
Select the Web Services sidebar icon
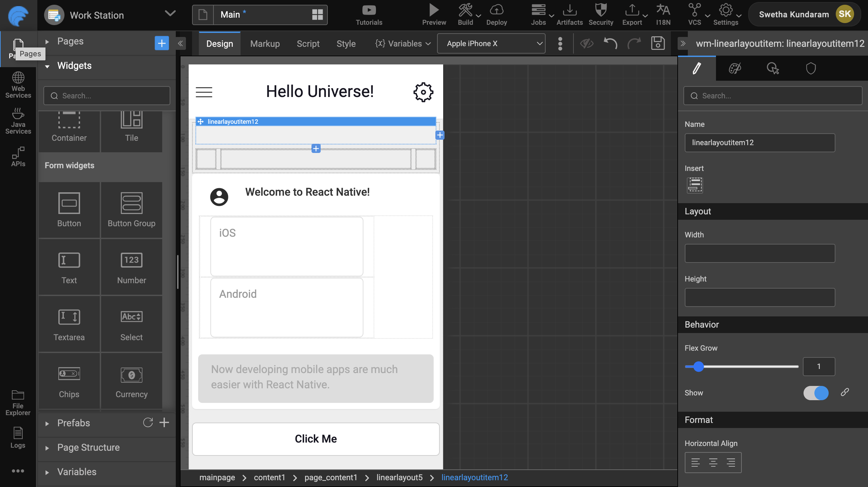(18, 85)
